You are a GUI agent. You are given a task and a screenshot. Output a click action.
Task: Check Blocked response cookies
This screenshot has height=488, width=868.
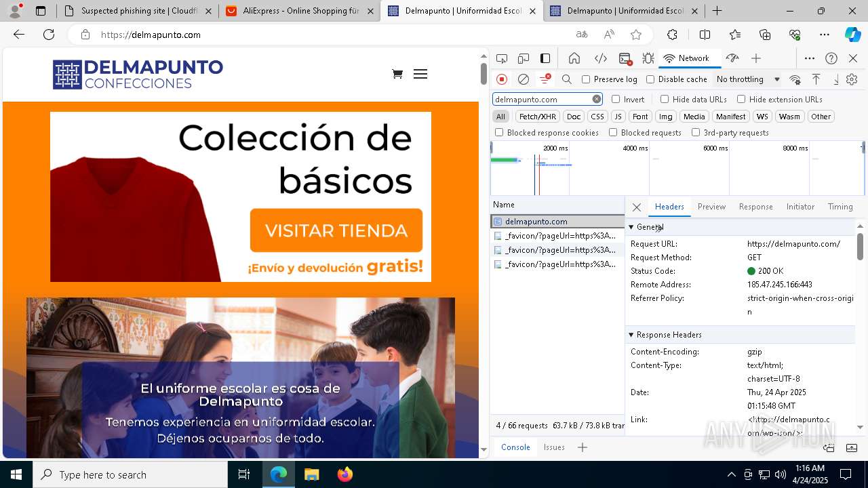(x=500, y=133)
